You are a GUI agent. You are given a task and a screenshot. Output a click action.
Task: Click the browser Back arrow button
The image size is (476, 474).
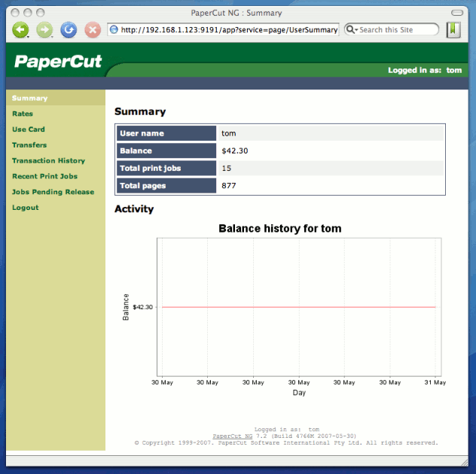(x=20, y=30)
